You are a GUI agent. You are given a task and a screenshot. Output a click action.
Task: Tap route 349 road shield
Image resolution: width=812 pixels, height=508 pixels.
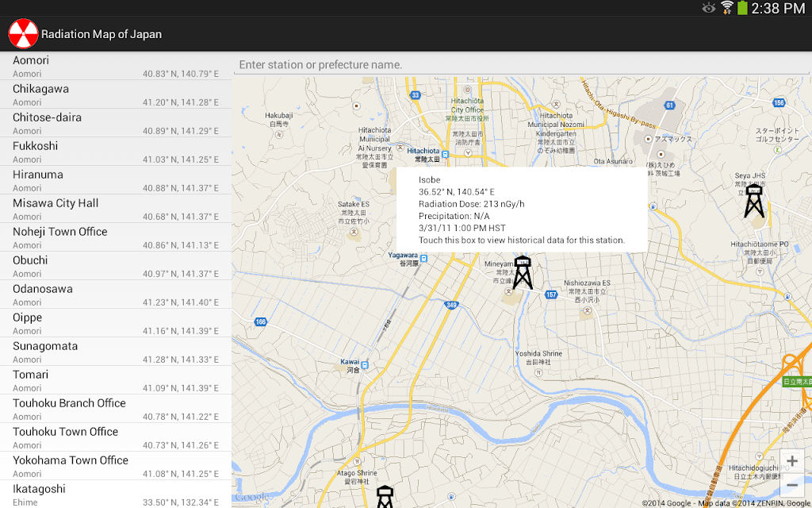(x=451, y=305)
